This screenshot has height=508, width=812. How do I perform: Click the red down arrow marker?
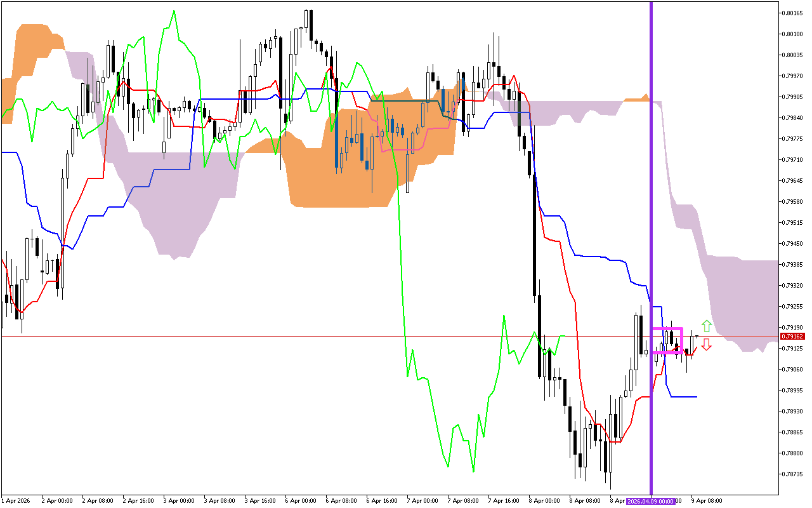click(706, 344)
